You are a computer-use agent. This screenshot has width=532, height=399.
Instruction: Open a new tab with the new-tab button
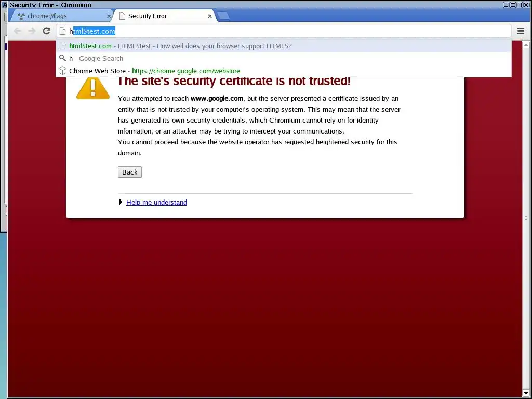pos(223,16)
